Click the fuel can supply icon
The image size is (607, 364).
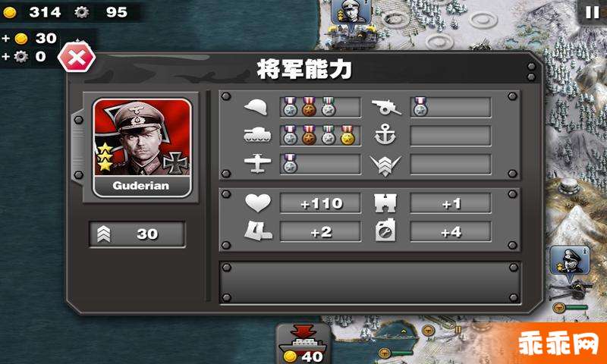coord(385,231)
